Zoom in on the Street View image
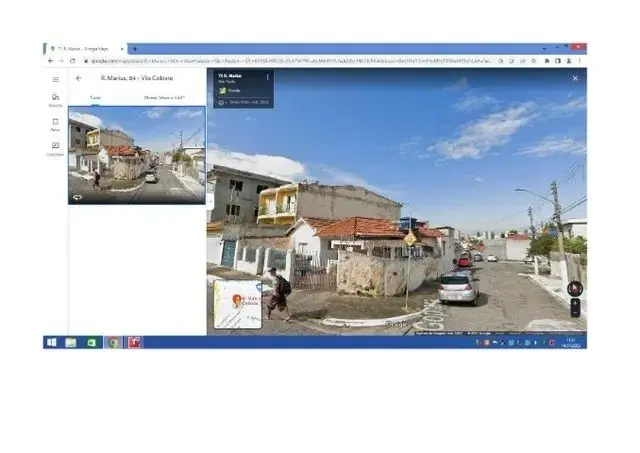Viewport: 640px width, 453px height. pyautogui.click(x=575, y=303)
